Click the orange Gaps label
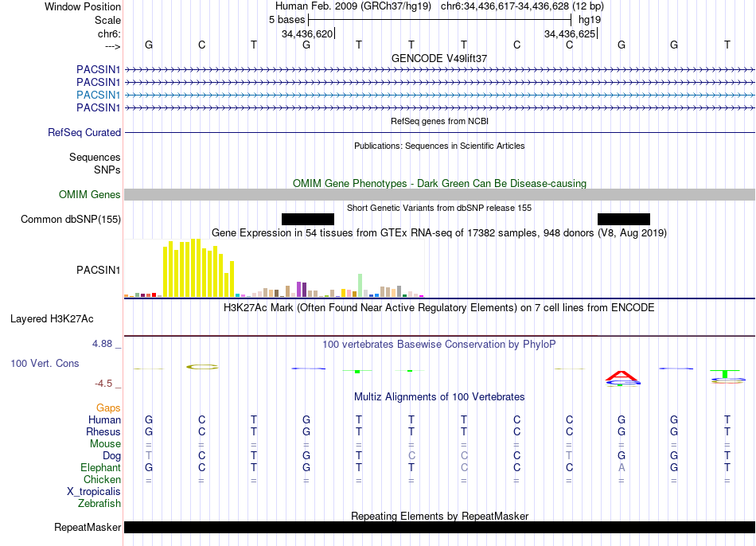This screenshot has height=546, width=756. (x=108, y=408)
